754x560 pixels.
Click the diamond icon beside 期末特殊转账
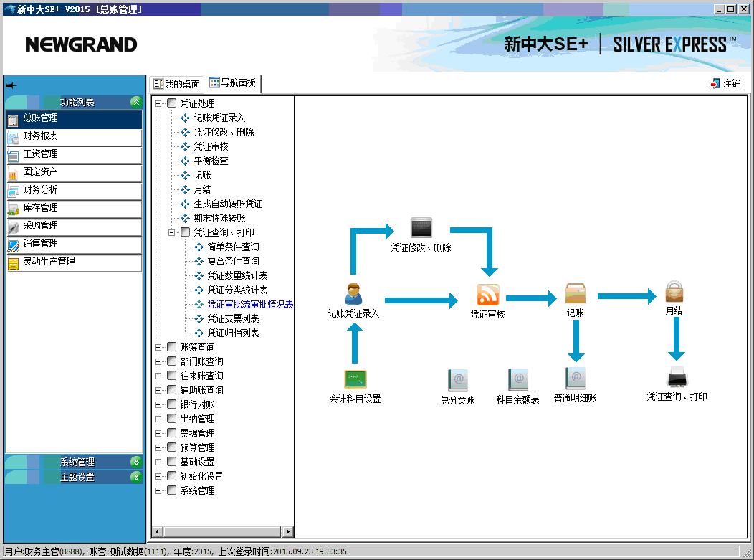tap(185, 218)
